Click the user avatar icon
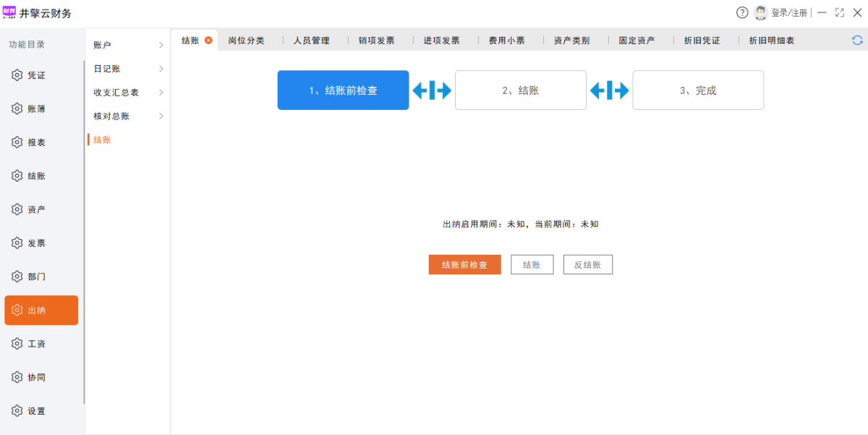Viewport: 868px width, 435px height. tap(760, 12)
